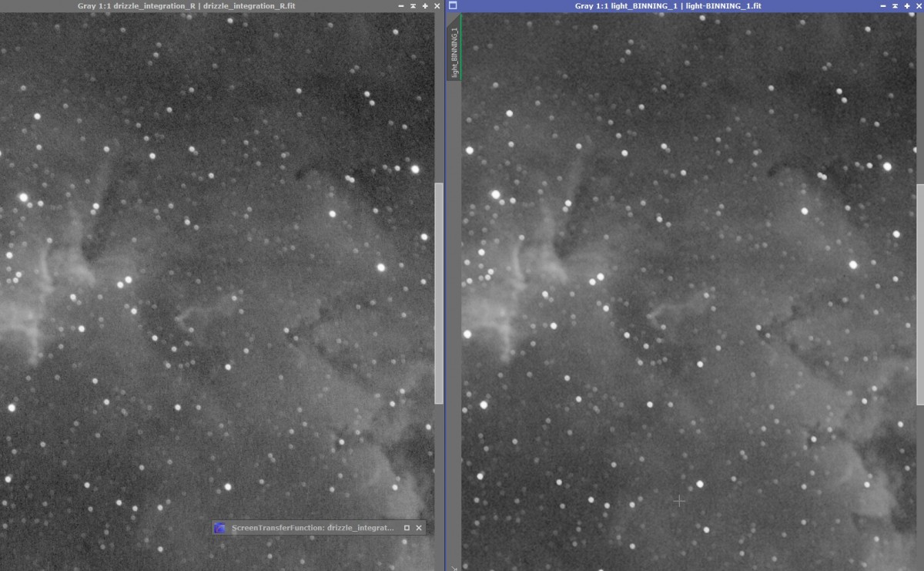Click the light_BINNING_1 window menu icon
The height and width of the screenshot is (571, 924).
[453, 5]
